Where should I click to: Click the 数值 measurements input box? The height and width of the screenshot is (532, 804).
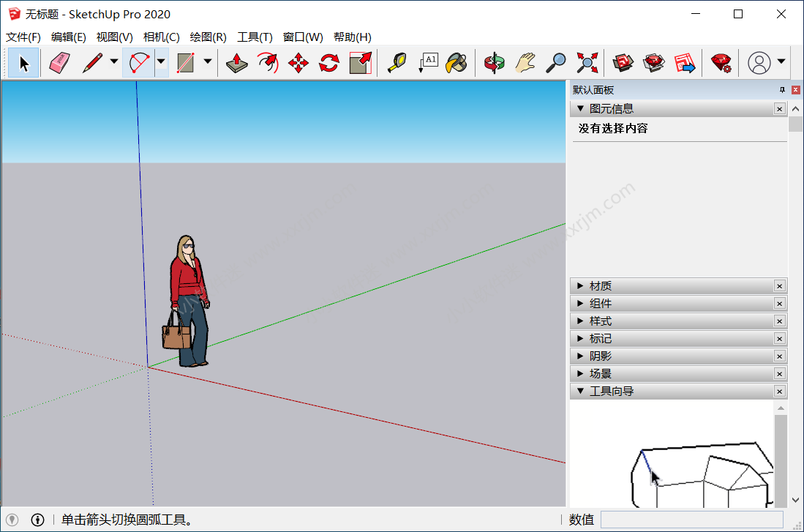692,520
